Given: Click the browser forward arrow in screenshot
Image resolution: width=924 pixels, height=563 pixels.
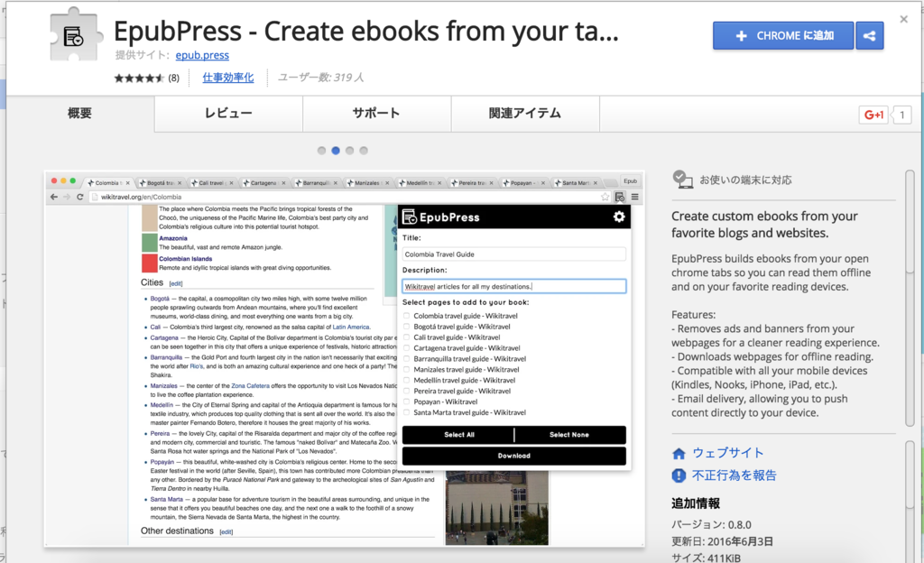Looking at the screenshot, I should pyautogui.click(x=67, y=197).
